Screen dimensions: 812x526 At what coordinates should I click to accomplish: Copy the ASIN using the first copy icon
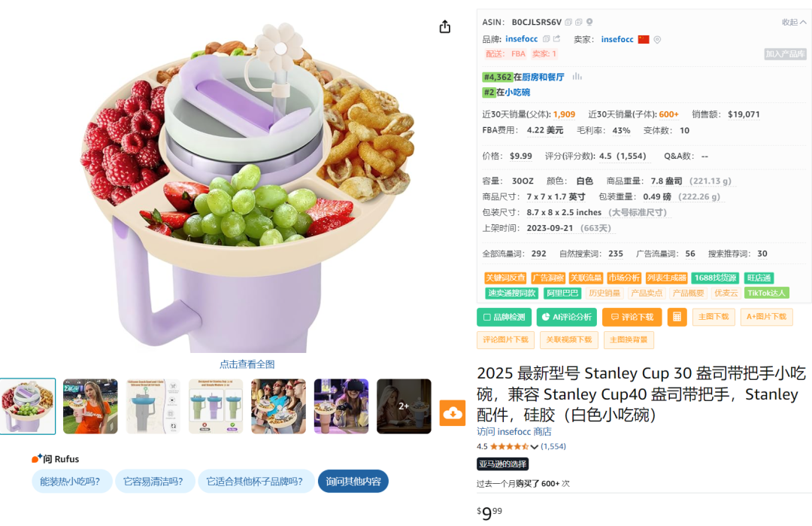568,23
